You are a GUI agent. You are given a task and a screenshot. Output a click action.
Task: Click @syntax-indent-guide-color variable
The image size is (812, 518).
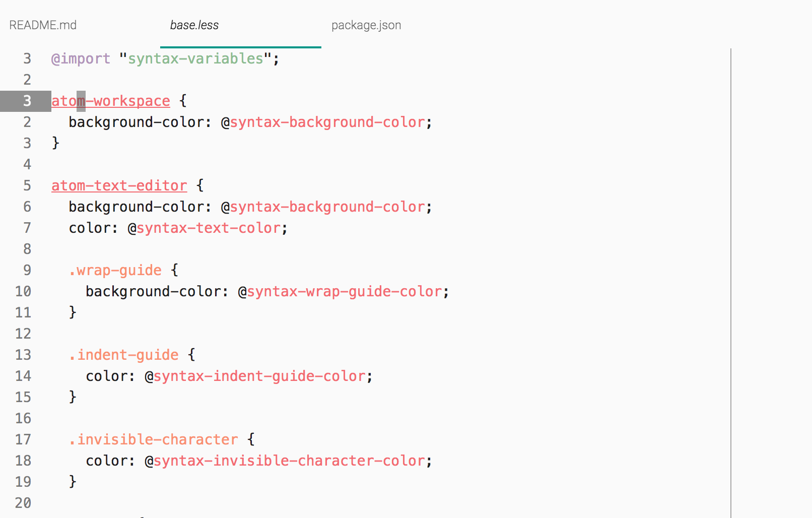tap(255, 376)
